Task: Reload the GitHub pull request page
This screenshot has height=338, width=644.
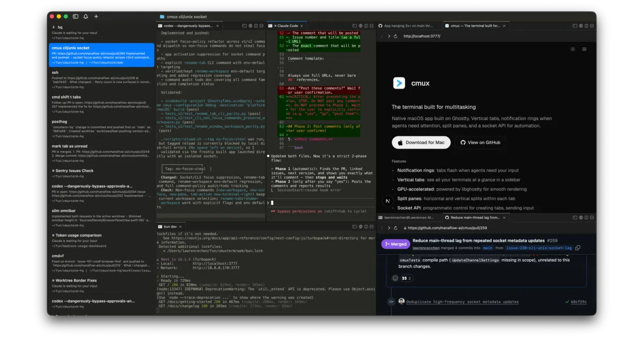Action: [396, 228]
